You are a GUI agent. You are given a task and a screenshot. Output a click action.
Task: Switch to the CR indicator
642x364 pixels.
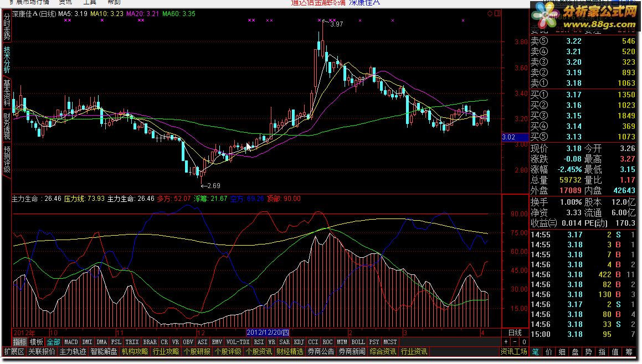(164, 342)
